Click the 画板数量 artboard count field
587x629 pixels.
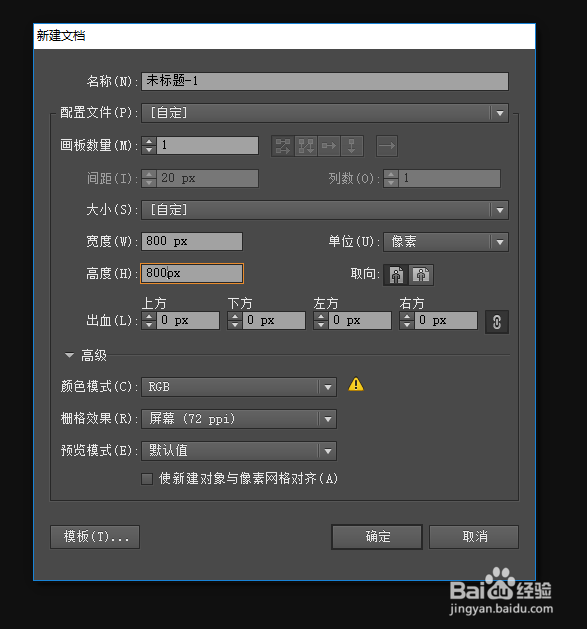click(207, 145)
